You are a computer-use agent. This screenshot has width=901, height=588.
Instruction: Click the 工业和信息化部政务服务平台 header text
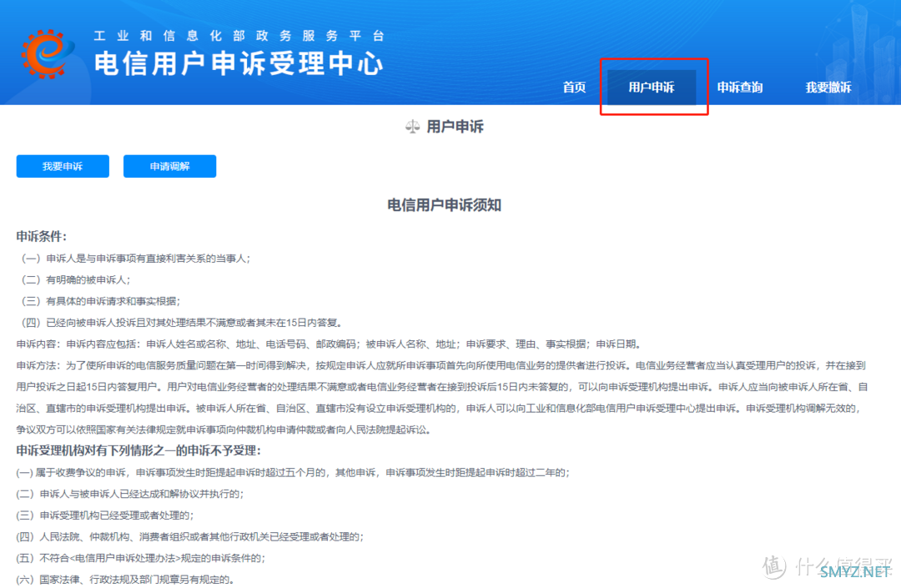coord(239,36)
